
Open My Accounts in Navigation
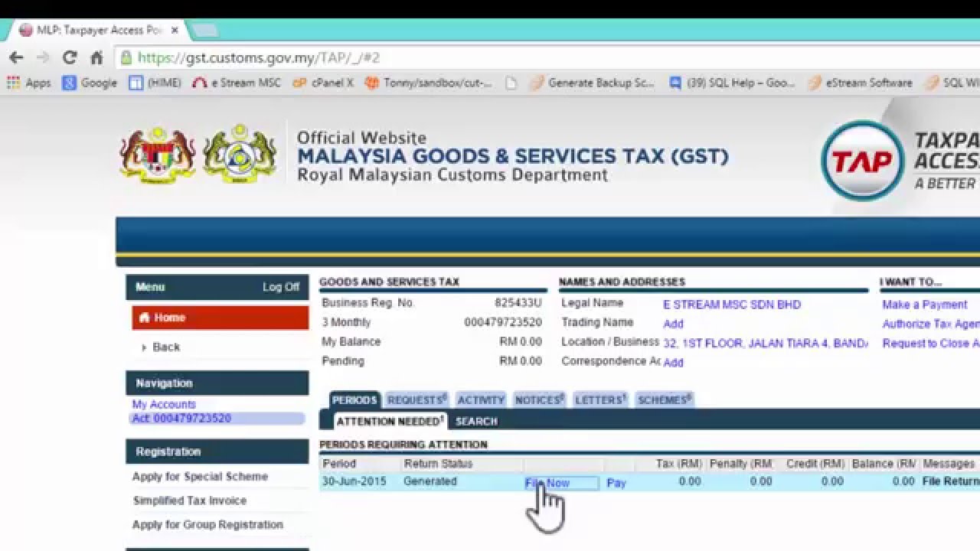click(164, 404)
